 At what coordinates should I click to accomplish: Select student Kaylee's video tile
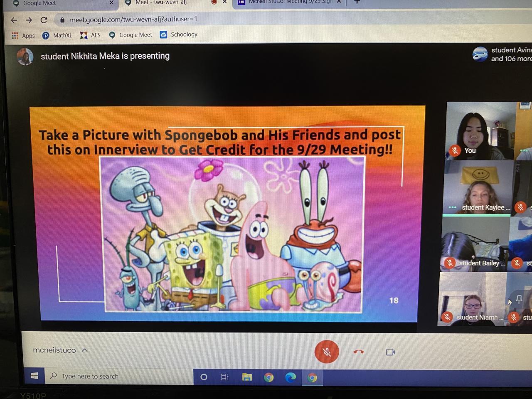tap(478, 188)
